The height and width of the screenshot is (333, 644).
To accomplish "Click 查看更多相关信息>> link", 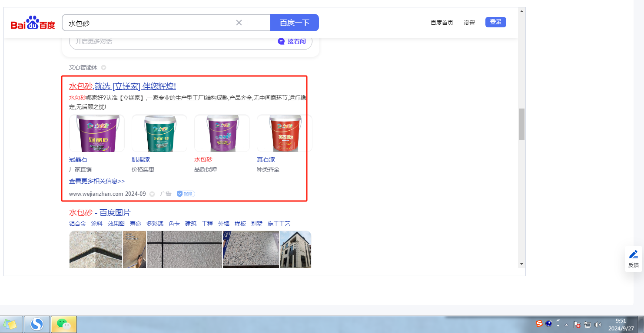I will pyautogui.click(x=97, y=181).
